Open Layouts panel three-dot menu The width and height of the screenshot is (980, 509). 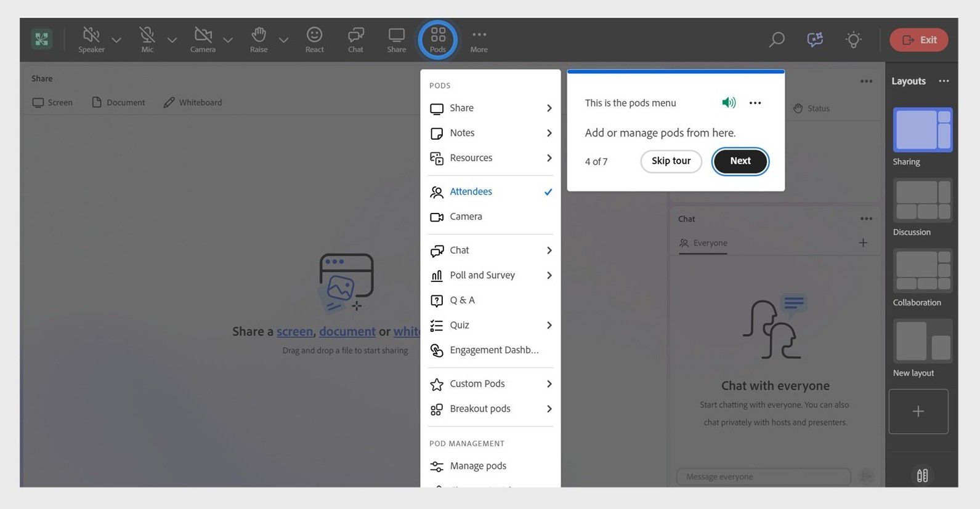pyautogui.click(x=944, y=81)
